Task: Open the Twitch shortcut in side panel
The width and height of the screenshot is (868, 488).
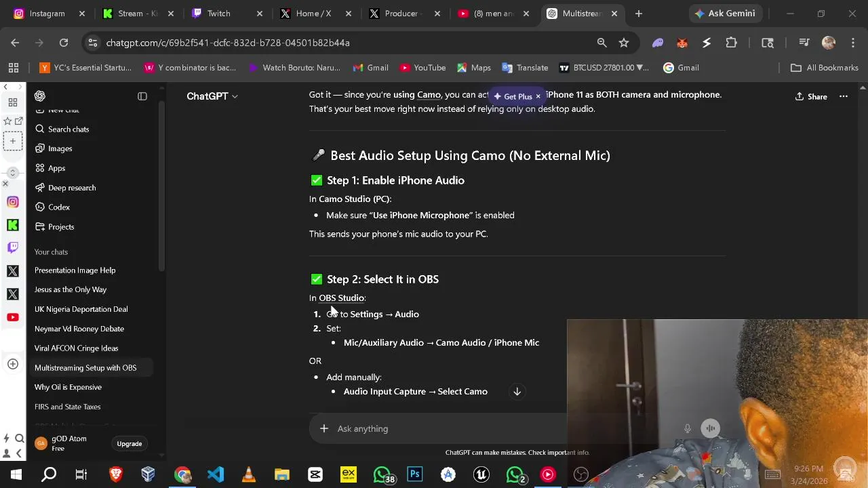Action: tap(12, 248)
